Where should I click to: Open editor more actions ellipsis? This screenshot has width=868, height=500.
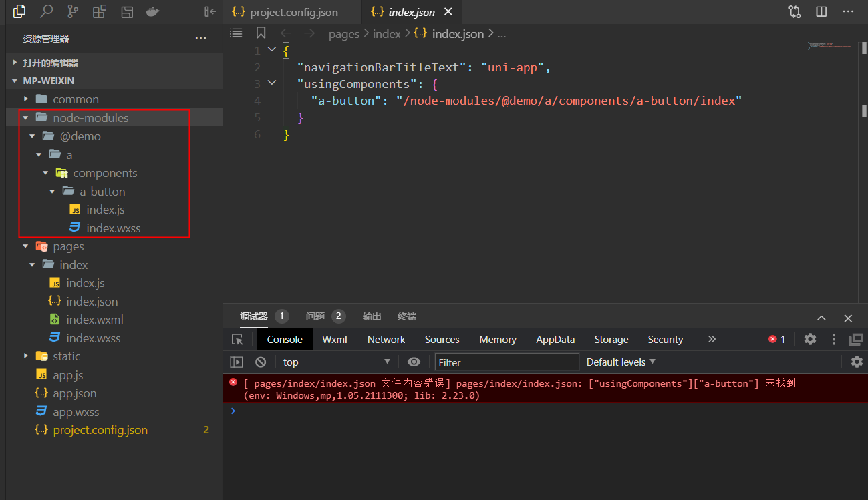click(848, 11)
